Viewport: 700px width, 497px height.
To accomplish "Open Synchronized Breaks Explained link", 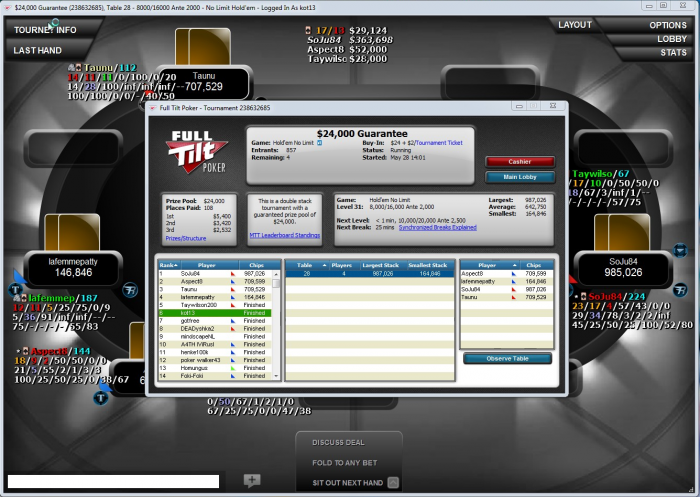I will pos(438,227).
